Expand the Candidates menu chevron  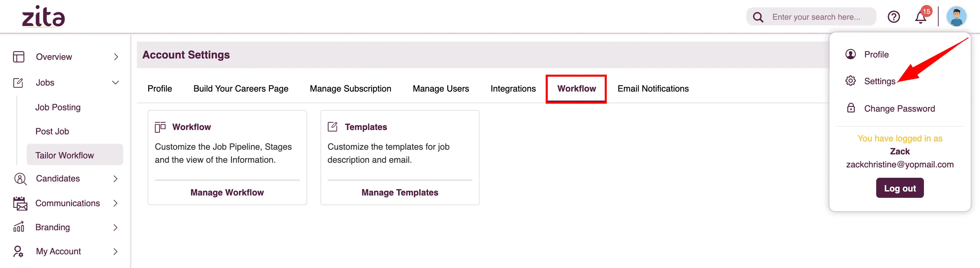click(x=115, y=178)
